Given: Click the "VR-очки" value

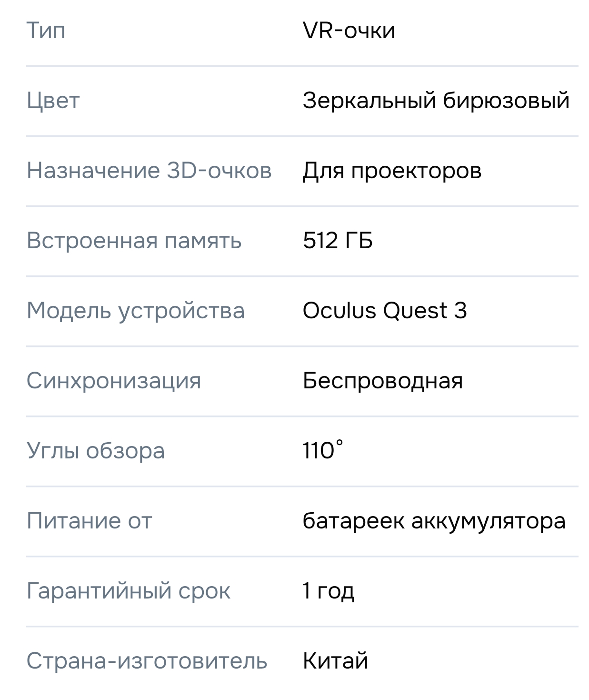Looking at the screenshot, I should pos(349,30).
